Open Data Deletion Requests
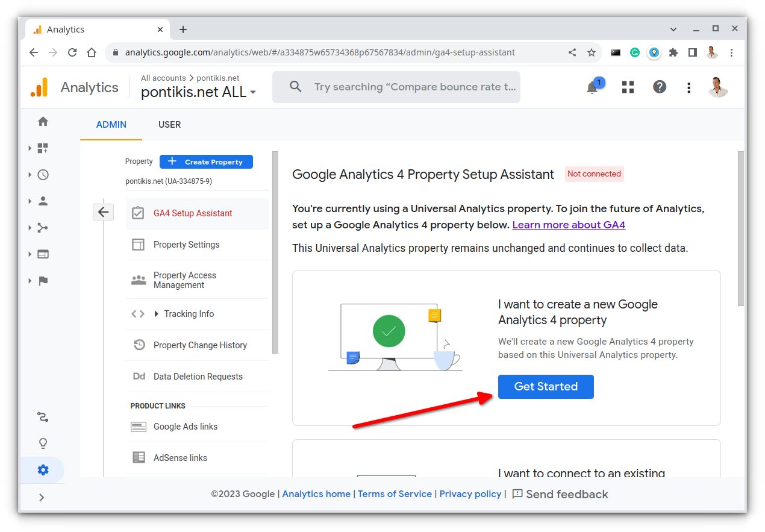Viewport: 765px width, 532px height. pos(198,377)
